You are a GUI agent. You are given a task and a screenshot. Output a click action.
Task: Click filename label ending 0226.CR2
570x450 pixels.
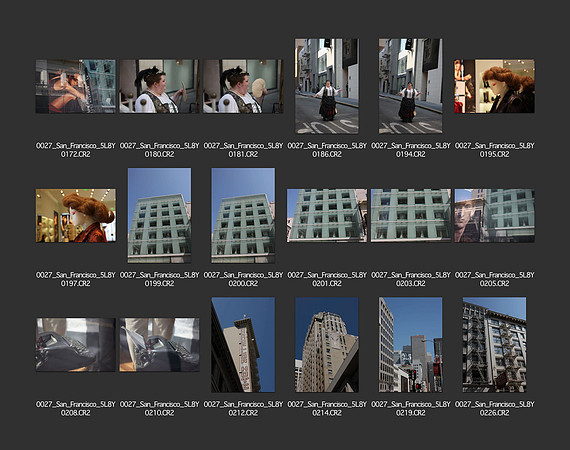(494, 409)
